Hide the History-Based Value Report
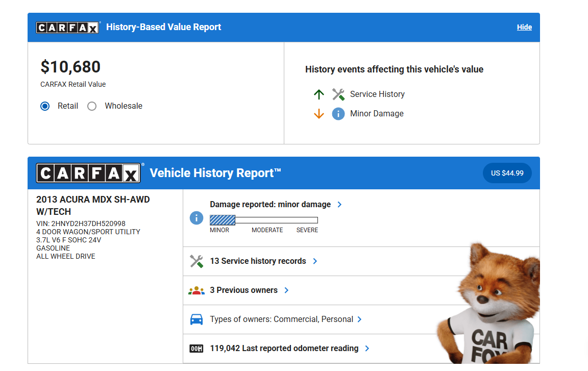This screenshot has height=371, width=588. coord(524,28)
